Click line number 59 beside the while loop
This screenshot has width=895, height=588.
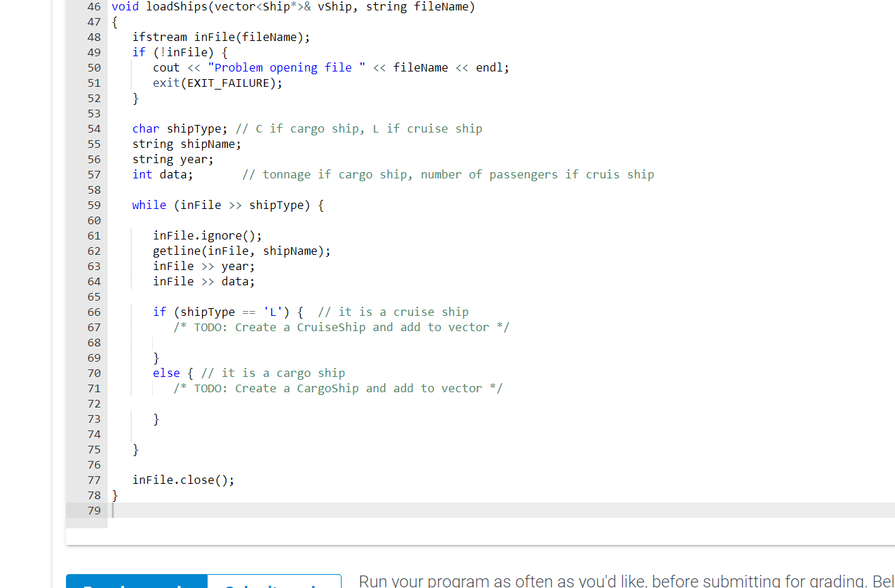pyautogui.click(x=94, y=205)
